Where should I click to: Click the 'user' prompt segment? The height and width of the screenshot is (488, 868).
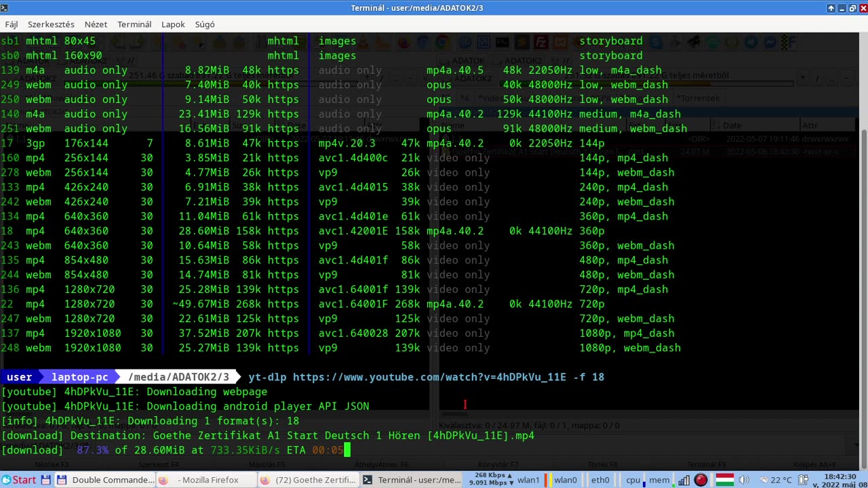click(19, 377)
